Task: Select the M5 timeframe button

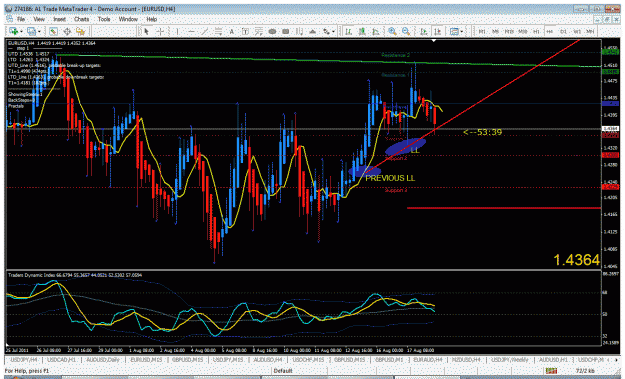Action: [x=495, y=31]
